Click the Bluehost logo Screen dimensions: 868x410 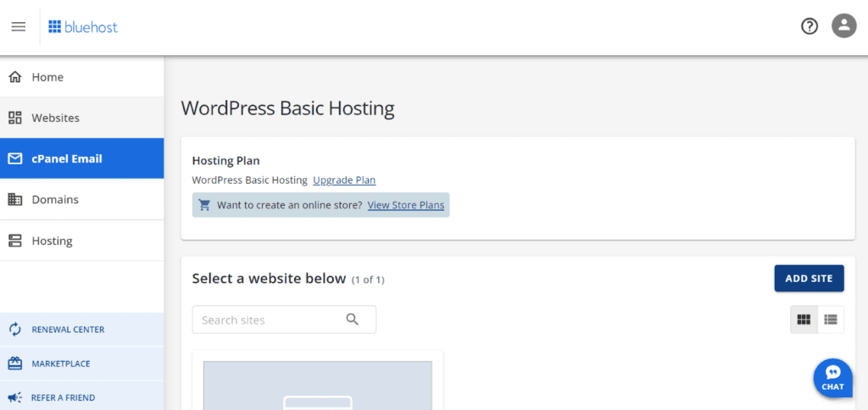pyautogui.click(x=83, y=26)
